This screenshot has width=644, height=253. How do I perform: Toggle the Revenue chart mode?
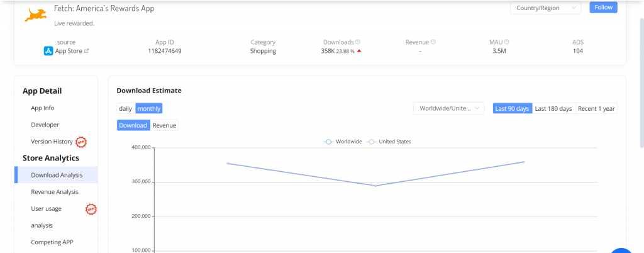click(165, 125)
